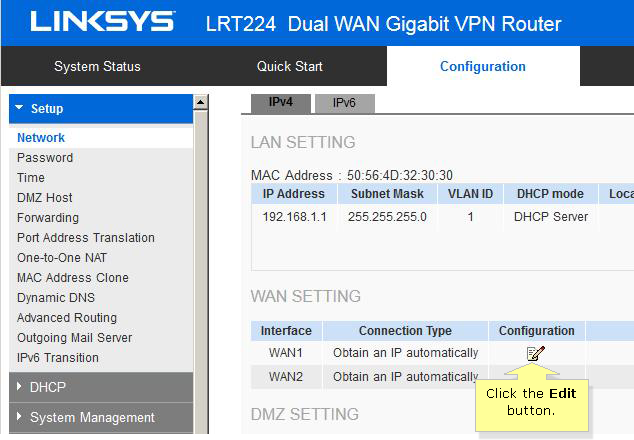Open the Configuration tab
634x440 pixels.
tap(483, 66)
